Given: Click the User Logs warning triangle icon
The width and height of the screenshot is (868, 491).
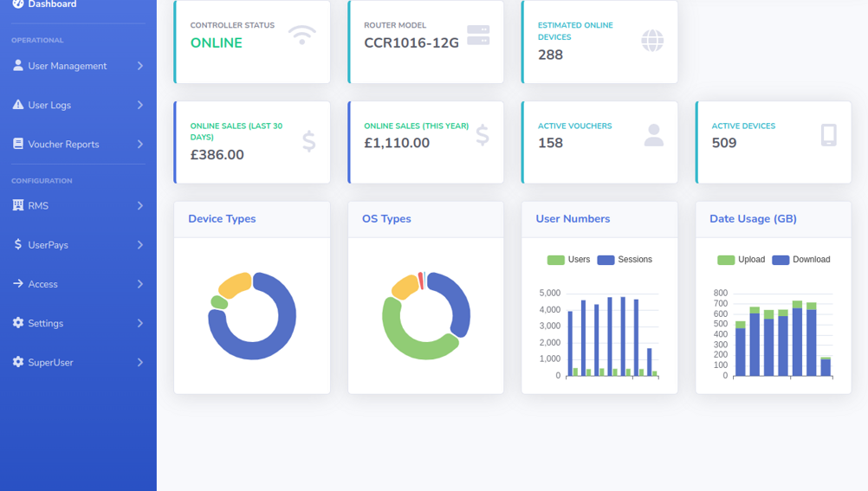Looking at the screenshot, I should click(x=18, y=105).
